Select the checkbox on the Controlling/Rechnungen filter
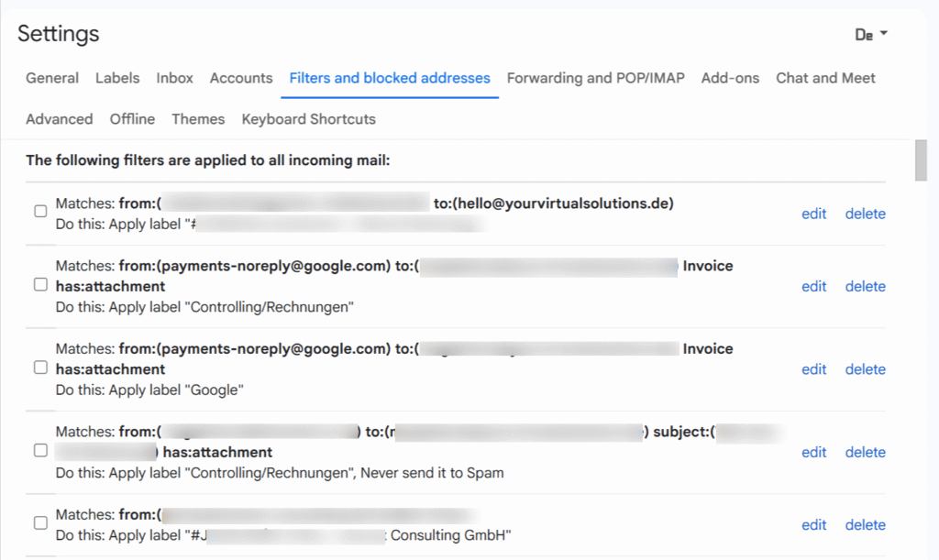The height and width of the screenshot is (560, 939). click(x=40, y=284)
